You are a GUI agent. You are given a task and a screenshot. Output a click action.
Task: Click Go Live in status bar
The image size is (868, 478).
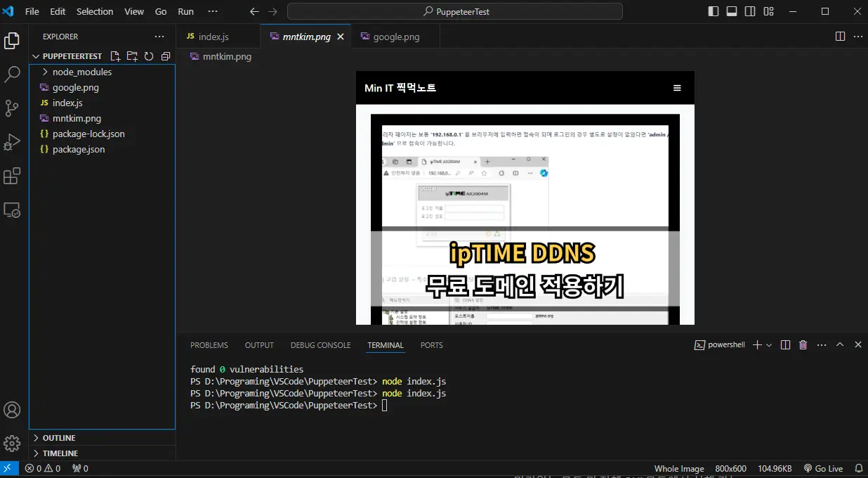pyautogui.click(x=823, y=468)
